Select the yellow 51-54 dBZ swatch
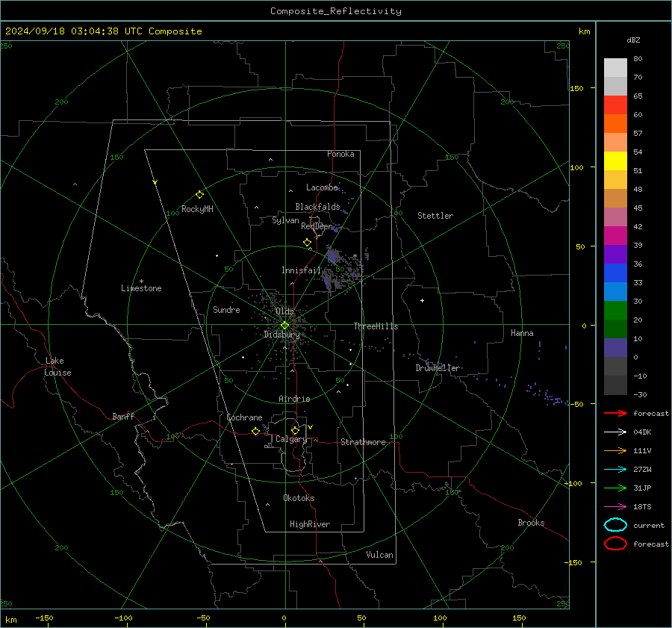Image resolution: width=672 pixels, height=628 pixels. pyautogui.click(x=615, y=161)
